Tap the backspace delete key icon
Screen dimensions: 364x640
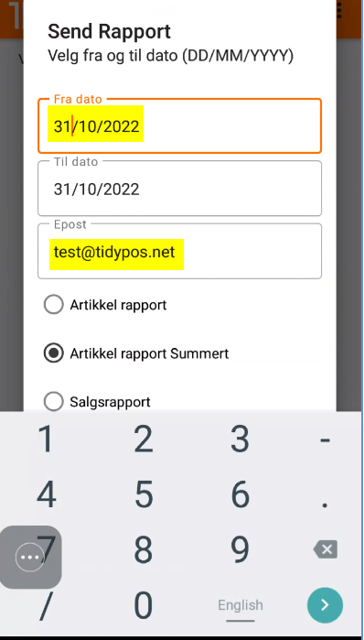(326, 549)
